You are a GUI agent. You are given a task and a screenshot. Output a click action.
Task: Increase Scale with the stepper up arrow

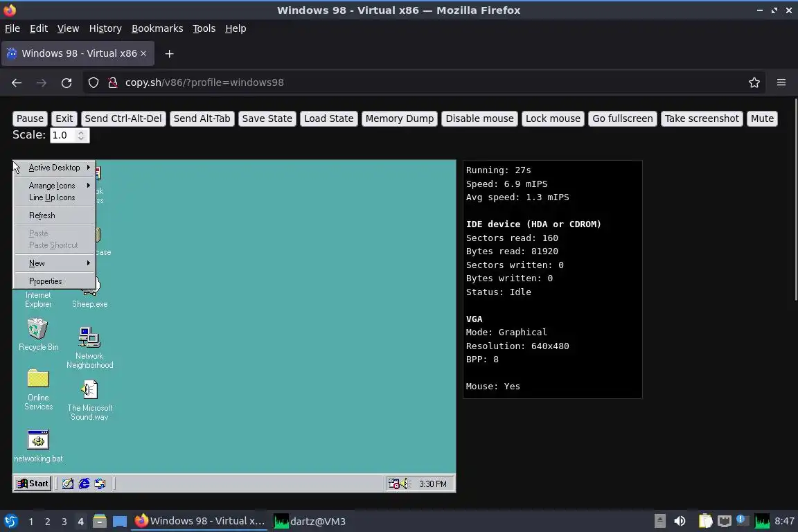tap(81, 132)
